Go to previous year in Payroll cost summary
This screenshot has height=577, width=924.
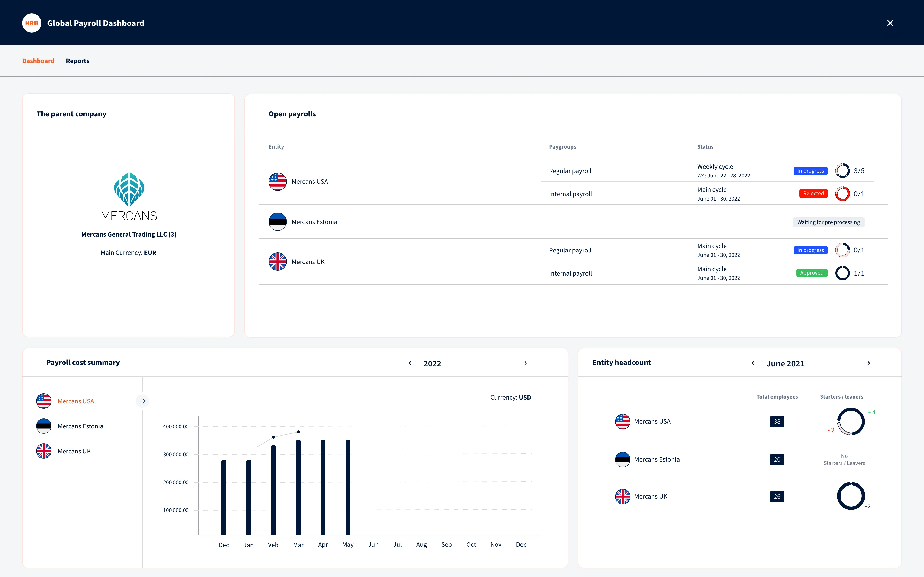[410, 363]
